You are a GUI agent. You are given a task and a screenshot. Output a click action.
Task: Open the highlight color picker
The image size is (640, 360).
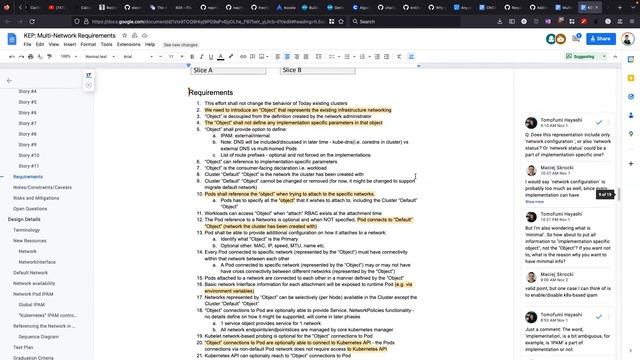click(x=231, y=57)
